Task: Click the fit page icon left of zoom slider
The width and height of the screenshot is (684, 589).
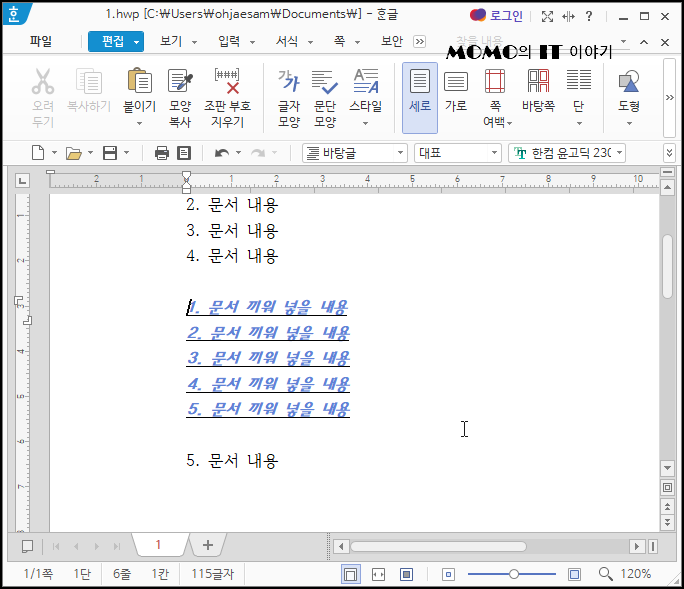Action: [x=448, y=574]
